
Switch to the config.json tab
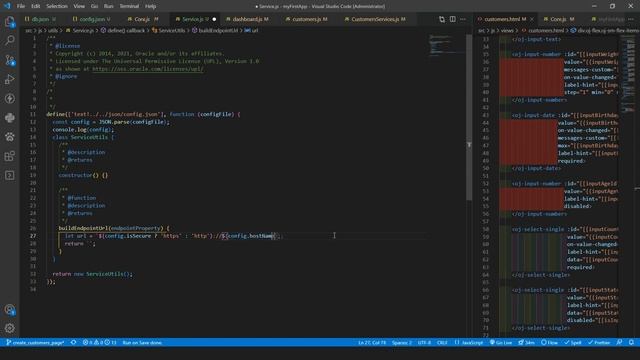[91, 19]
